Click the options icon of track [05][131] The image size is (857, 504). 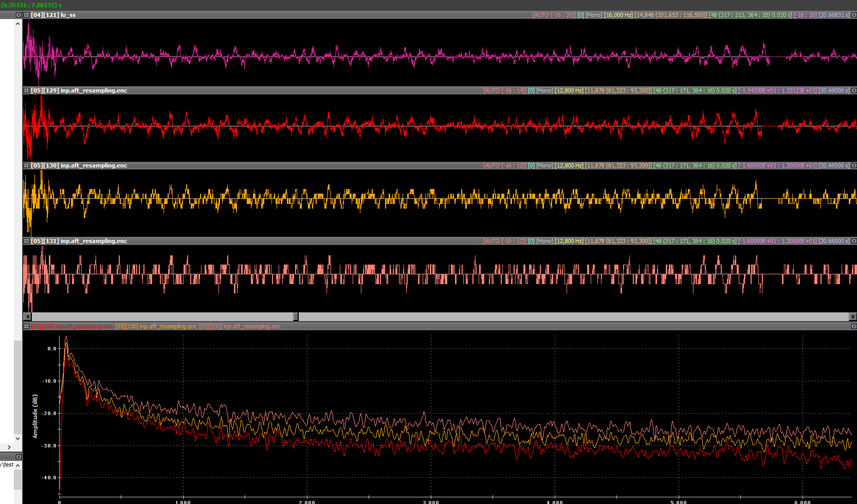pyautogui.click(x=26, y=241)
